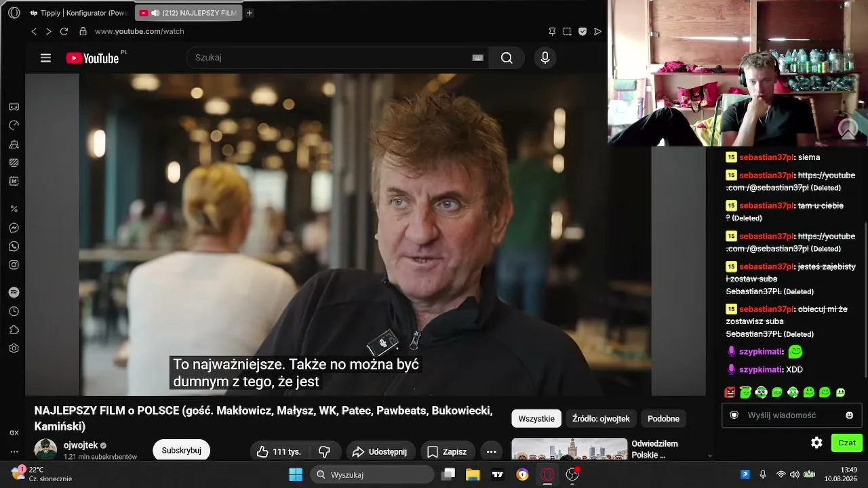
Task: Open the Opera GX taskbar icon
Action: point(547,474)
